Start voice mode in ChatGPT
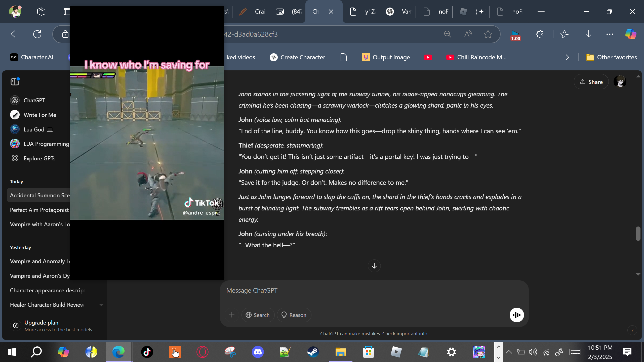644x362 pixels. coord(517,315)
